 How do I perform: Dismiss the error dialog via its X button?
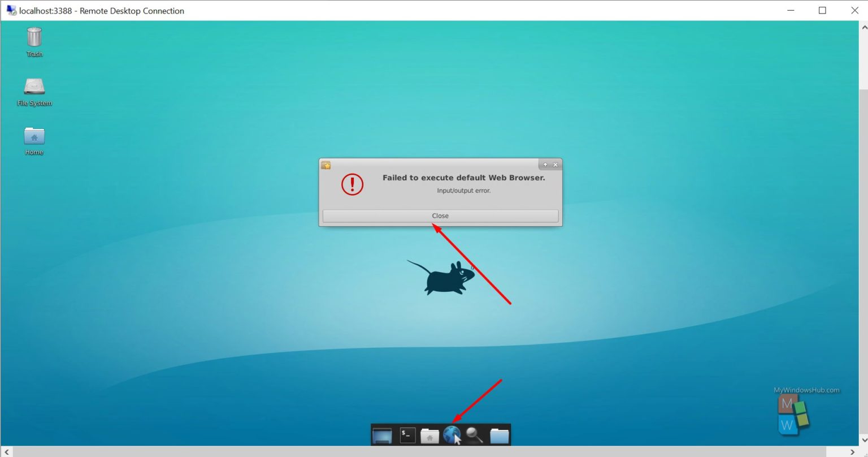pyautogui.click(x=555, y=165)
